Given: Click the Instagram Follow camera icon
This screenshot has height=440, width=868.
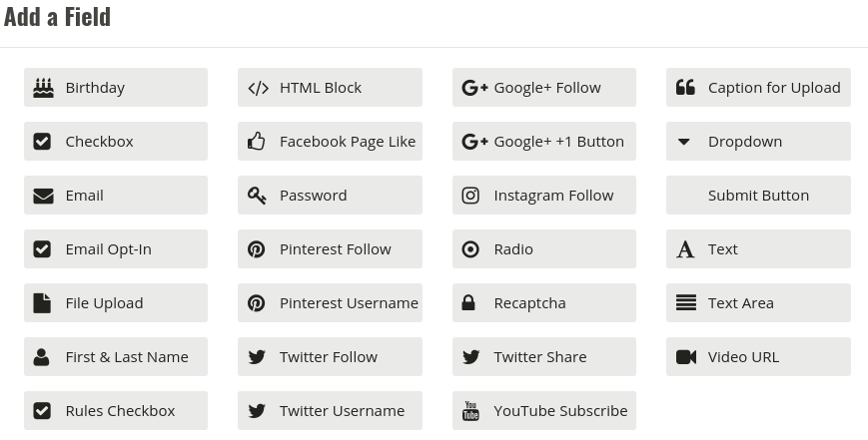Looking at the screenshot, I should [x=470, y=196].
